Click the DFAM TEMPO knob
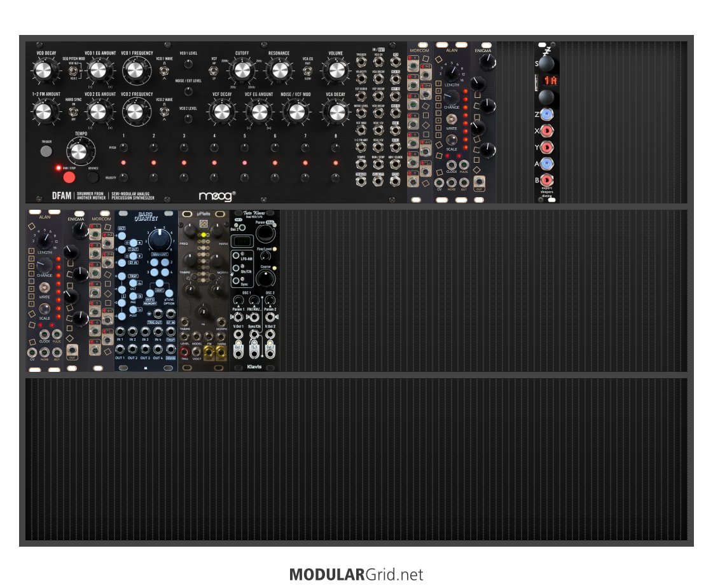 [80, 151]
